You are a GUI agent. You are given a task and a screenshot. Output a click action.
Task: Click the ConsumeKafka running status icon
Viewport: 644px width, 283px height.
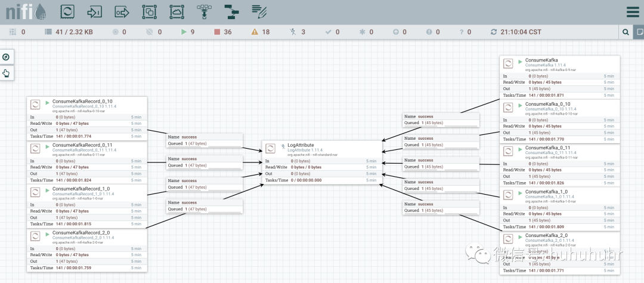pyautogui.click(x=521, y=61)
